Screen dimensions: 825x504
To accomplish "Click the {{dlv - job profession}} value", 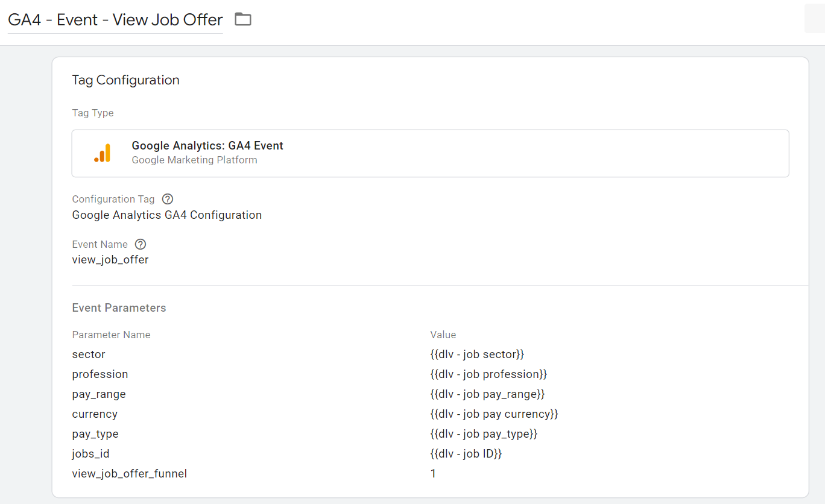I will [x=488, y=374].
